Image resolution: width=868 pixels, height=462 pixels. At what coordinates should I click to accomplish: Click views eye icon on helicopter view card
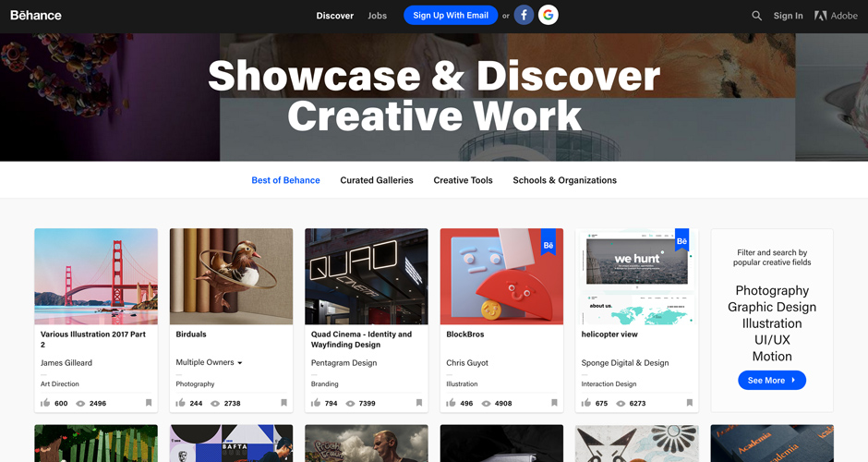click(x=621, y=404)
